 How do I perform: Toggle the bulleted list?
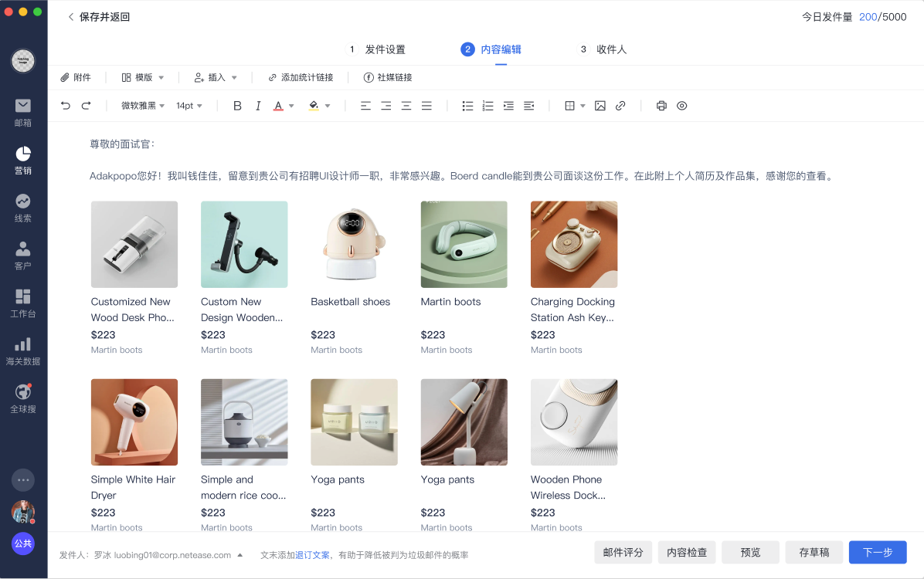[x=467, y=105]
